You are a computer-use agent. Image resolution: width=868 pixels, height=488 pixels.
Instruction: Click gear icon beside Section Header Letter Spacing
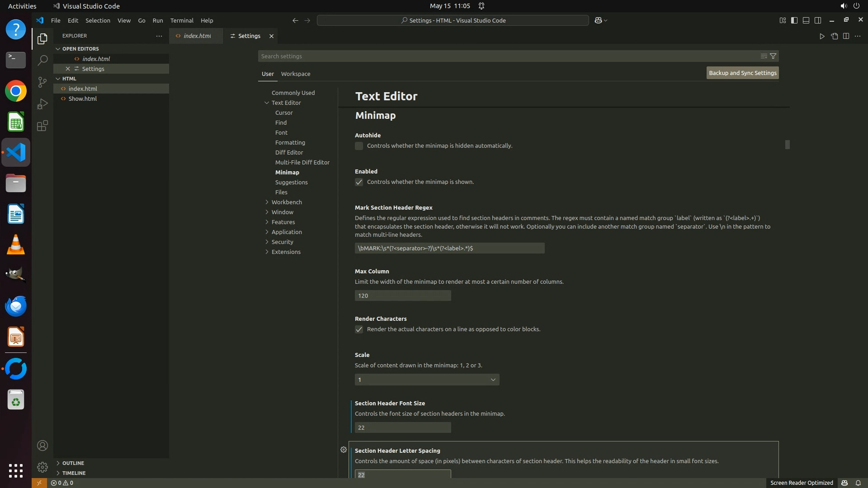tap(344, 450)
